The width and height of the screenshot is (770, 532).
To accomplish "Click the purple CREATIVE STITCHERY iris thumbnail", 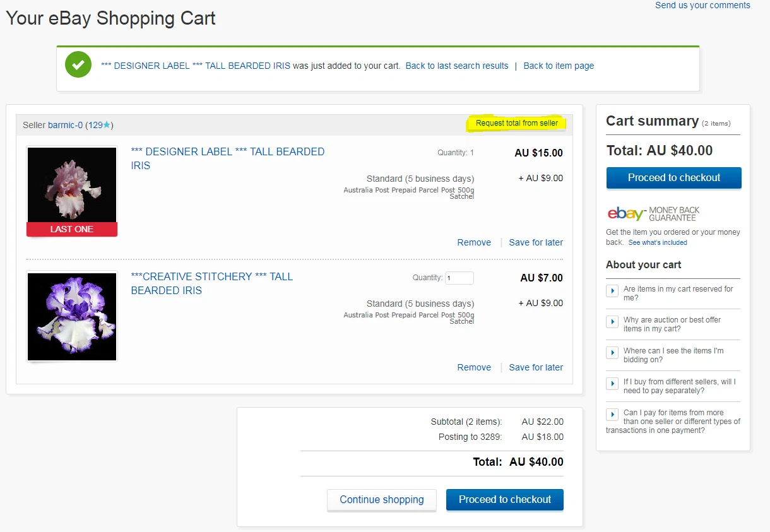I will click(x=72, y=316).
